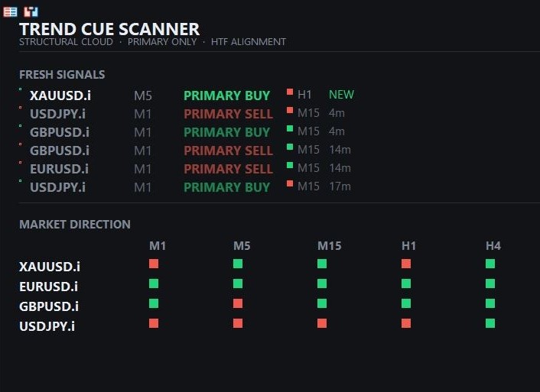Viewport: 540px width, 392px height.
Task: Click red H1 alignment square on XAUUSD.i signal
Action: (x=290, y=92)
